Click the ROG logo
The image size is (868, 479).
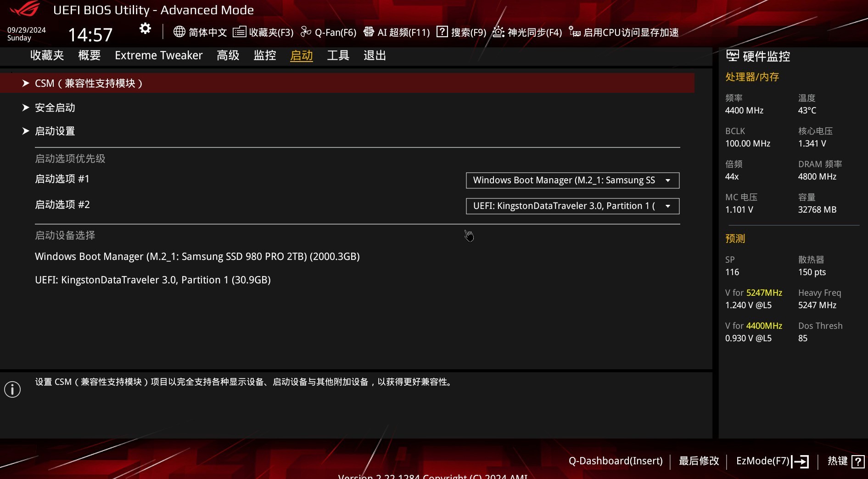tap(24, 9)
